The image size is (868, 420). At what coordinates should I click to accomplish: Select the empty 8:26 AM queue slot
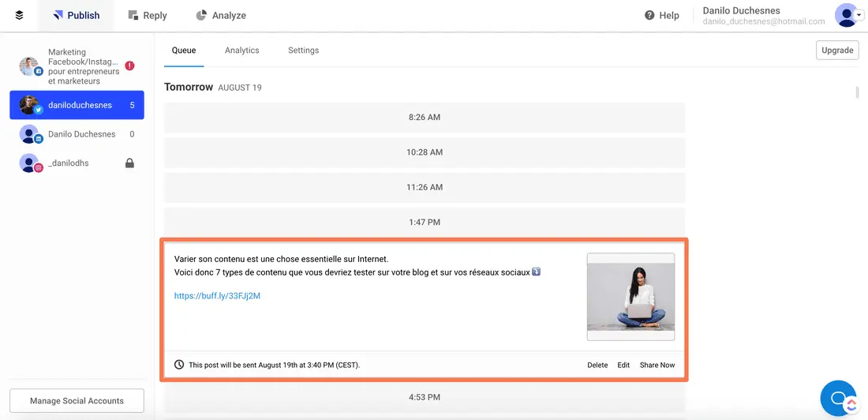pyautogui.click(x=425, y=118)
